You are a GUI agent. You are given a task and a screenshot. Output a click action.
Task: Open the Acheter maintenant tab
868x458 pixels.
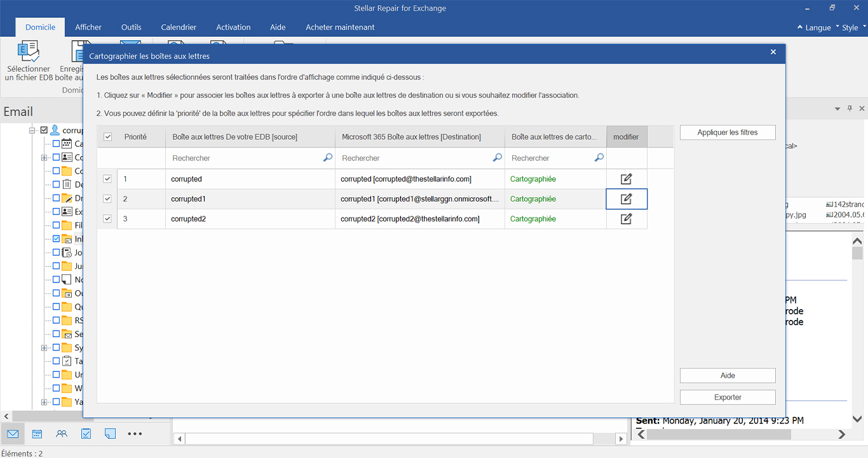click(340, 27)
